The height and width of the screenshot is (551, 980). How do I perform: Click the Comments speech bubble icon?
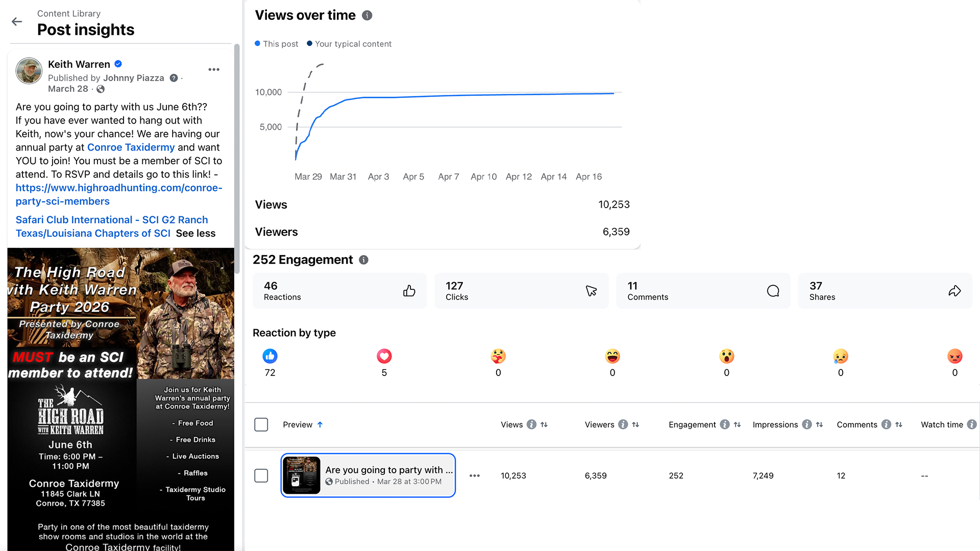point(773,291)
